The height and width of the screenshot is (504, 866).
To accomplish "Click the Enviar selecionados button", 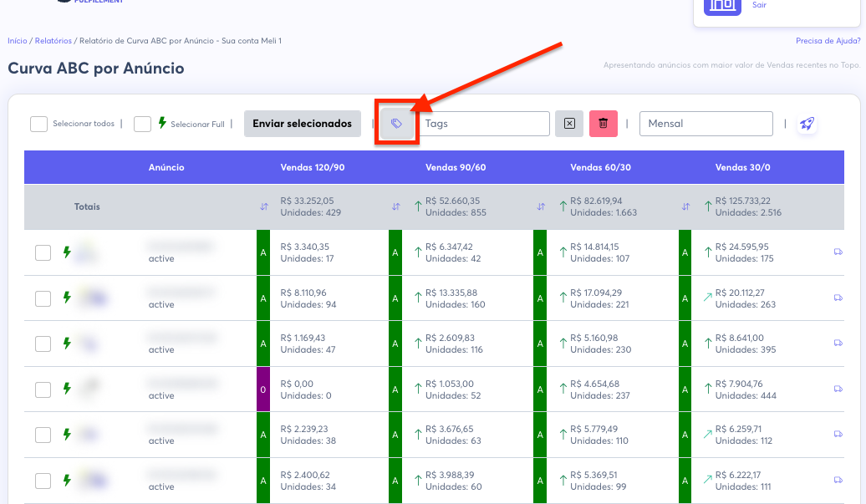I will (302, 124).
